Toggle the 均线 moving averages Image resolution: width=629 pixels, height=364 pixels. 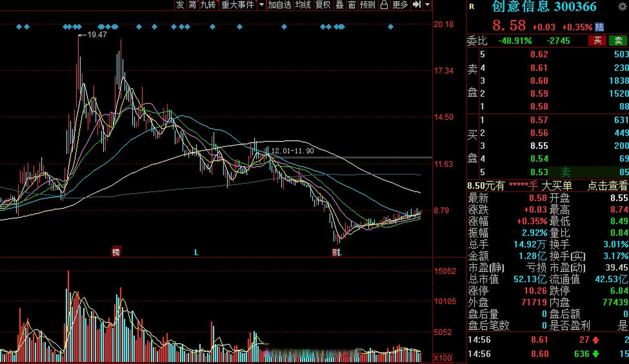coord(303,5)
